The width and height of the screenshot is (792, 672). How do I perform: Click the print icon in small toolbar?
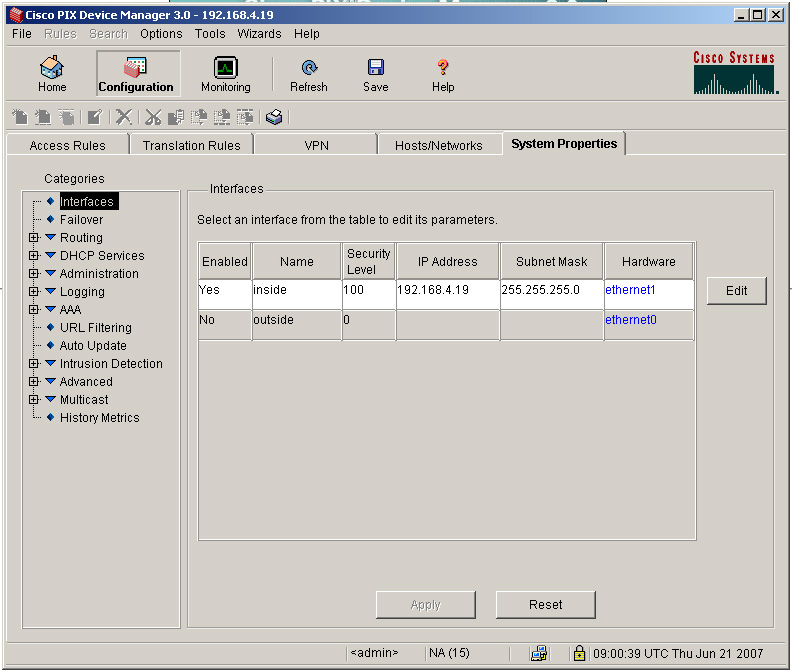tap(274, 117)
